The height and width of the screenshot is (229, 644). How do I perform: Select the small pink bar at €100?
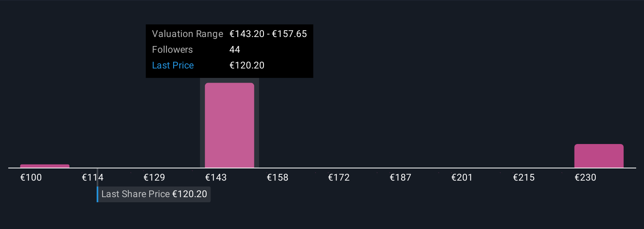click(45, 166)
